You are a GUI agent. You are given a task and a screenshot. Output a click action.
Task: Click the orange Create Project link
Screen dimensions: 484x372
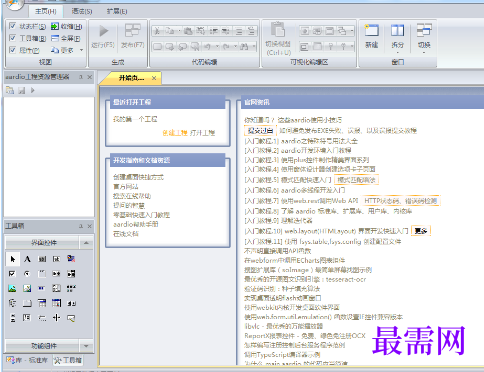tap(175, 133)
